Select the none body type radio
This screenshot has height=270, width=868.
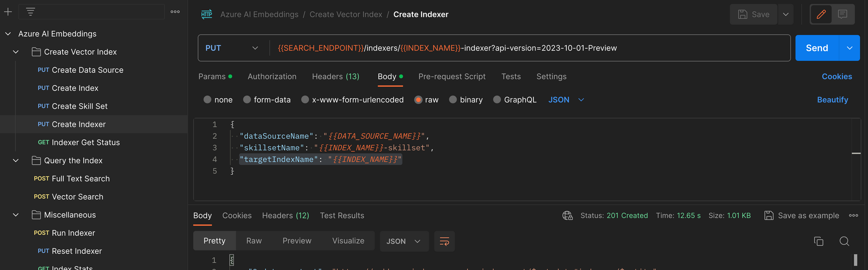coord(207,100)
